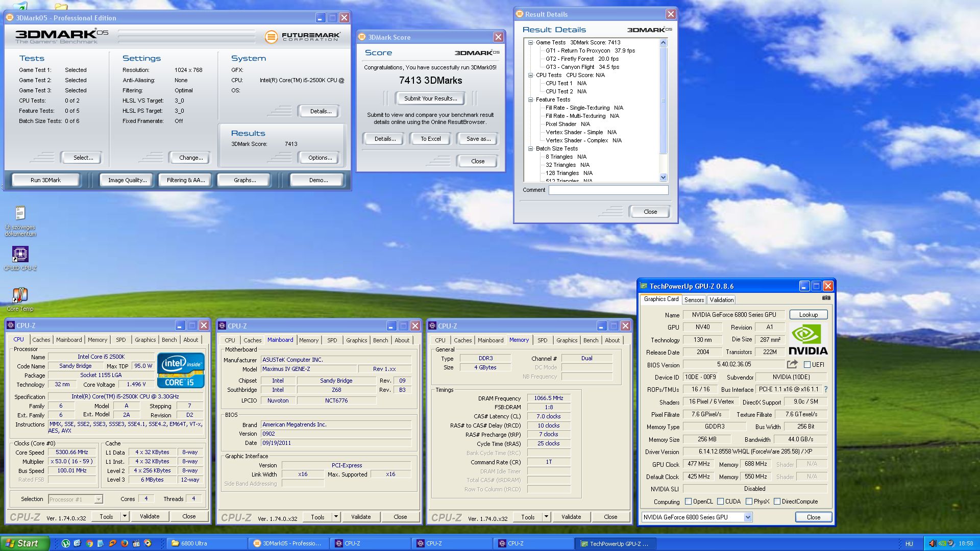980x551 pixels.
Task: Open the CPUID CPU-Z desktop icon
Action: click(x=20, y=258)
